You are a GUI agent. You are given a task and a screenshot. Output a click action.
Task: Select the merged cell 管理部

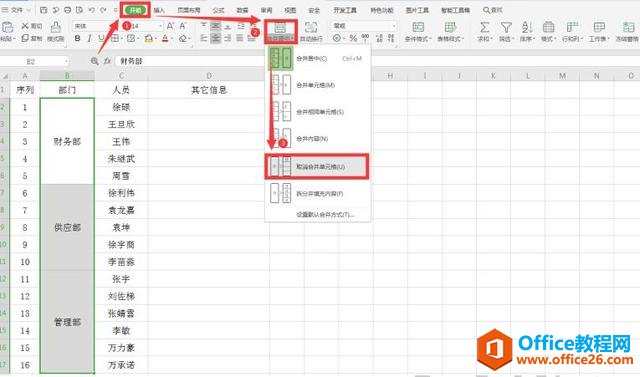point(67,322)
